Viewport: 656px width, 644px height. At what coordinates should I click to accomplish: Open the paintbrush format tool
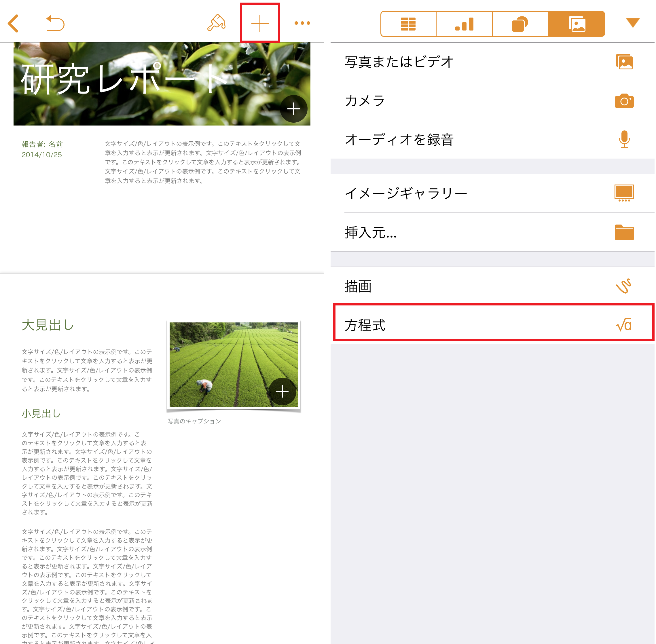(217, 23)
